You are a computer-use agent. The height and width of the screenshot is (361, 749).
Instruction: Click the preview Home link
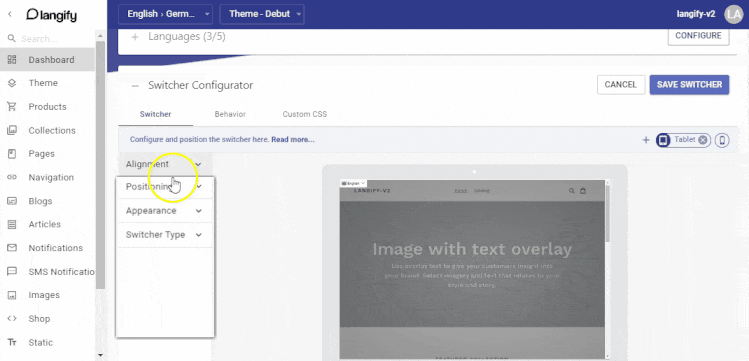click(x=460, y=191)
